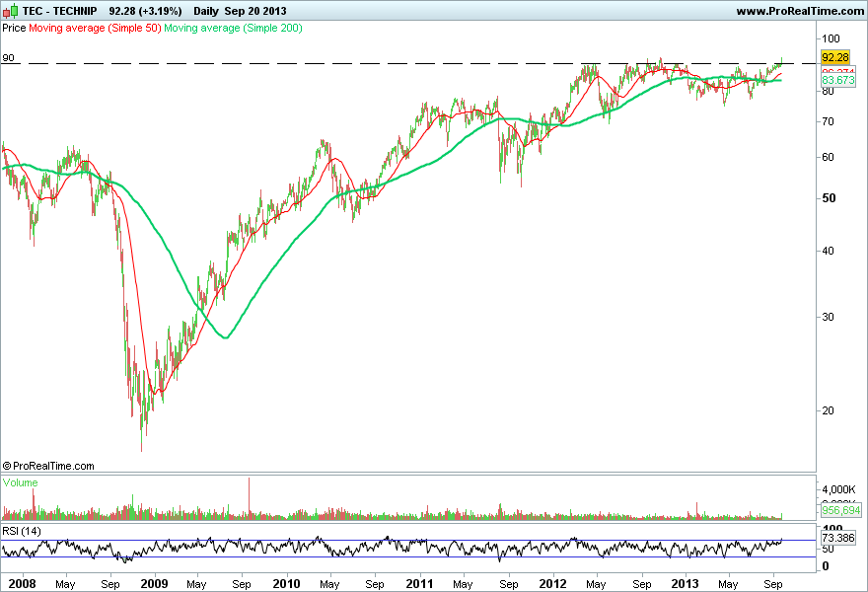Click the 2012 year marker
868x592 pixels.
point(552,584)
